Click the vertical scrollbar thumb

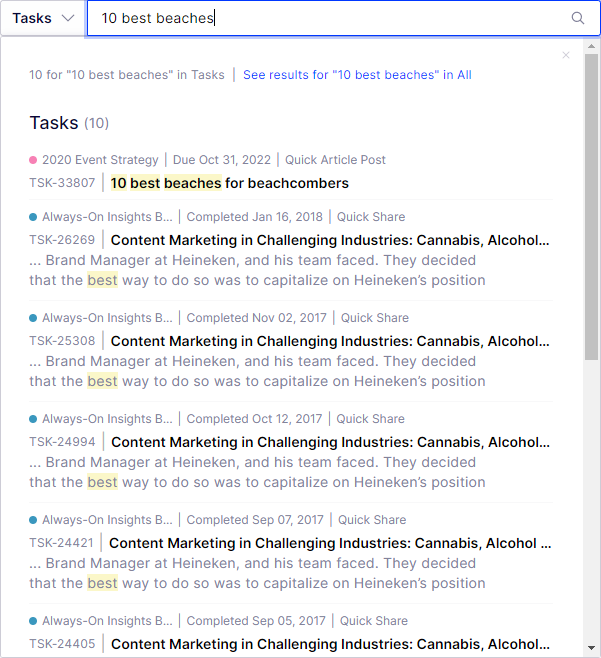point(591,206)
